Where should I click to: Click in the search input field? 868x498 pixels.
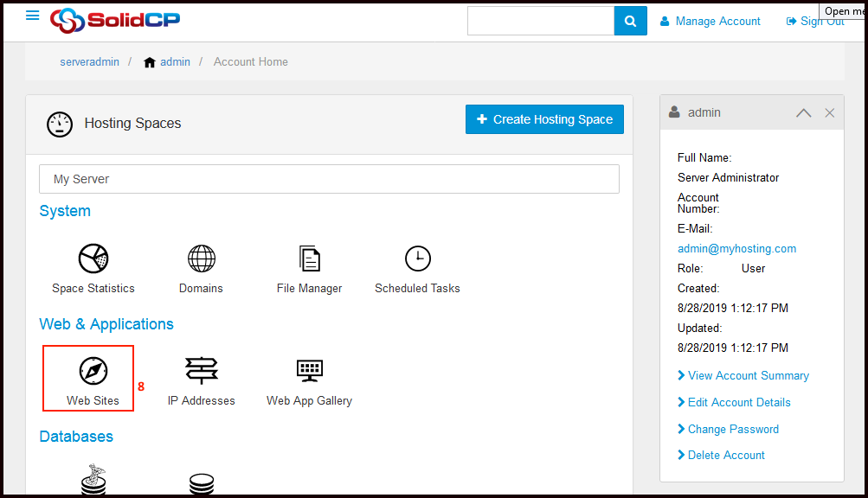pos(541,21)
